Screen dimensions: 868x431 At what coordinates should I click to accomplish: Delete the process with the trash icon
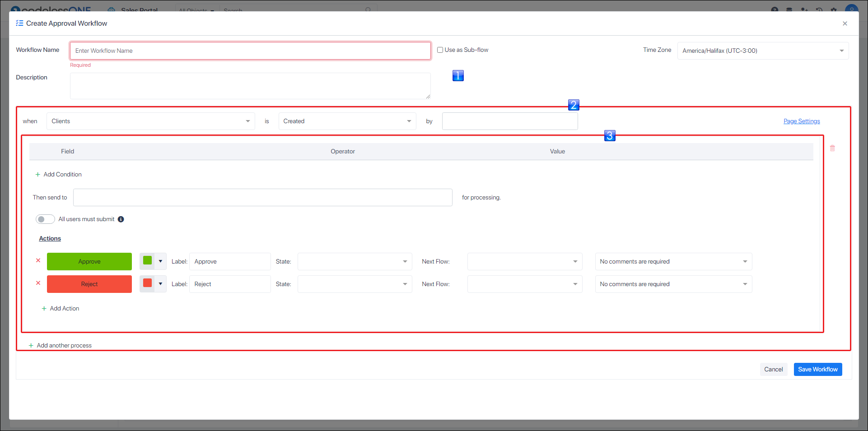coord(833,148)
